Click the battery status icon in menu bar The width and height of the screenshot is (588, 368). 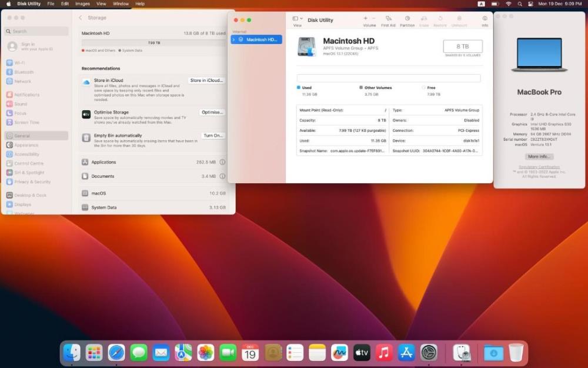point(495,4)
